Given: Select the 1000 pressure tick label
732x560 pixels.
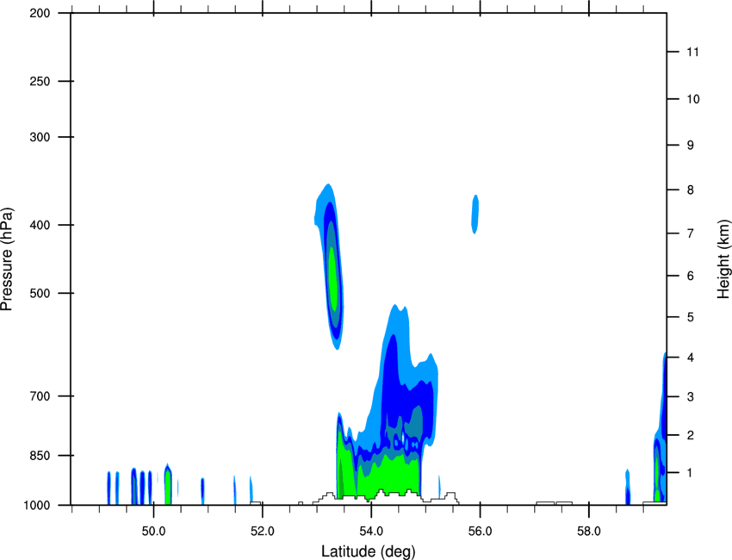Looking at the screenshot, I should [37, 506].
